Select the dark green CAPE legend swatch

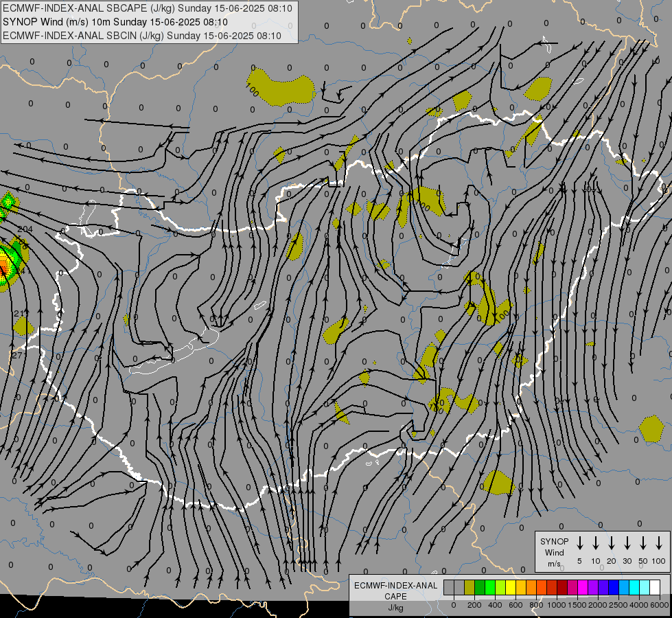(480, 587)
